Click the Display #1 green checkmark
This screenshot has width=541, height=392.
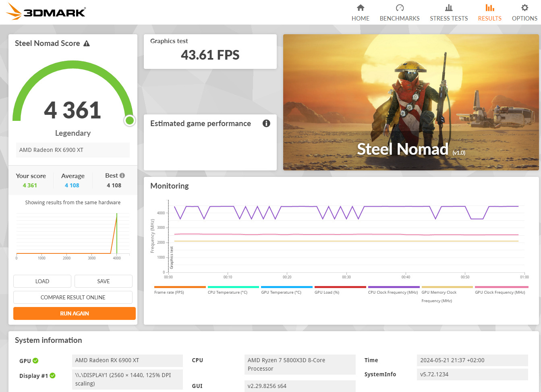tap(52, 375)
